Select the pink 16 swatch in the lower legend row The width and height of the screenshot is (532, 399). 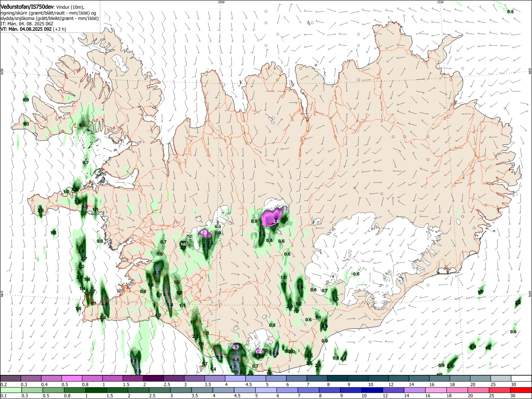[435, 390]
